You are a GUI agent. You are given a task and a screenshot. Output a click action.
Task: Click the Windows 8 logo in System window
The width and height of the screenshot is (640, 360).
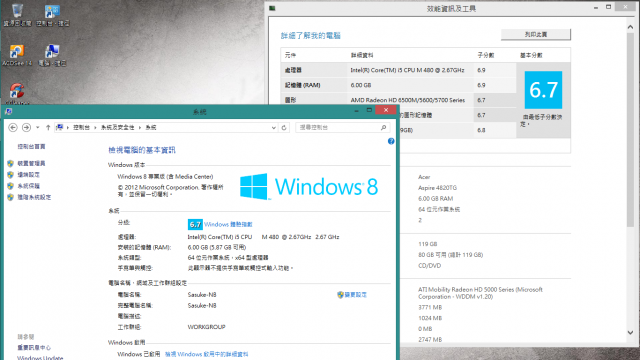pos(309,187)
